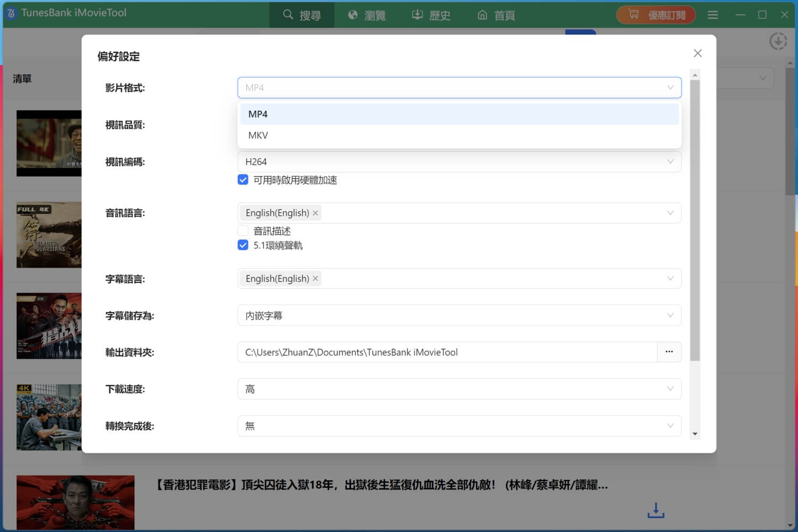798x532 pixels.
Task: Close the preferences dialog with the X
Action: coord(697,53)
